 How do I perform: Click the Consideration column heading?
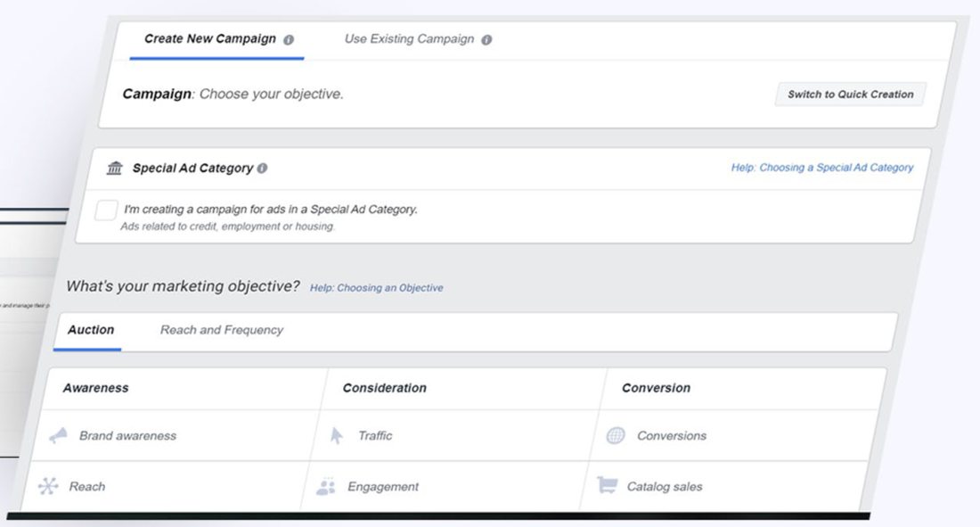[x=384, y=388]
